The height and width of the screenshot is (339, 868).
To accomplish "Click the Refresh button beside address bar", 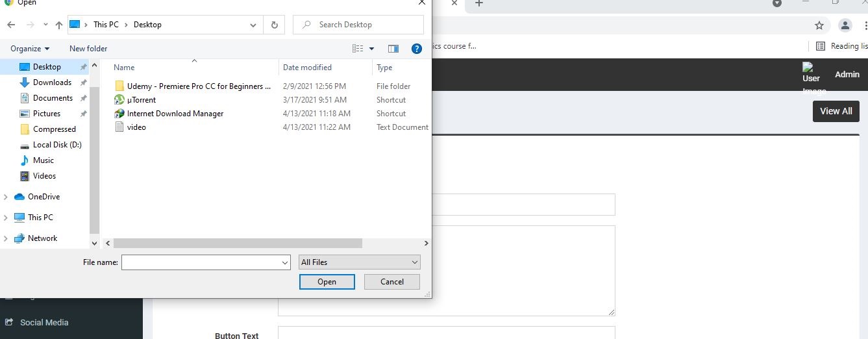I will click(274, 25).
